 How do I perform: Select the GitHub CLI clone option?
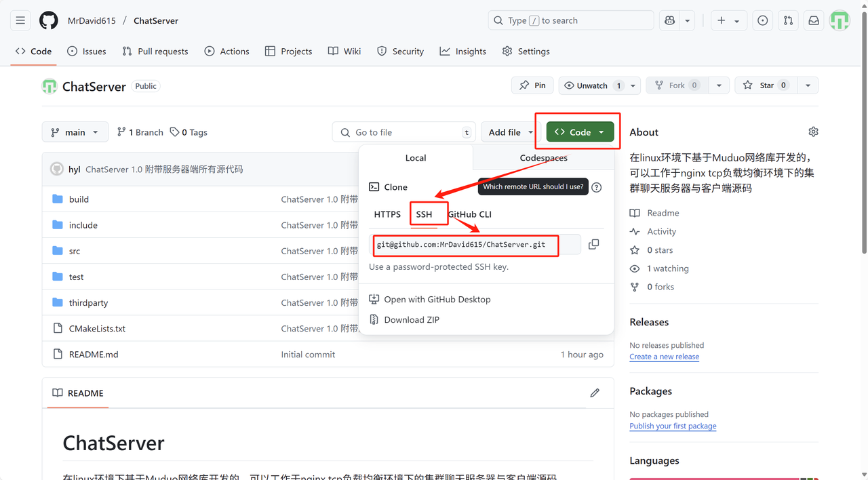click(x=469, y=214)
